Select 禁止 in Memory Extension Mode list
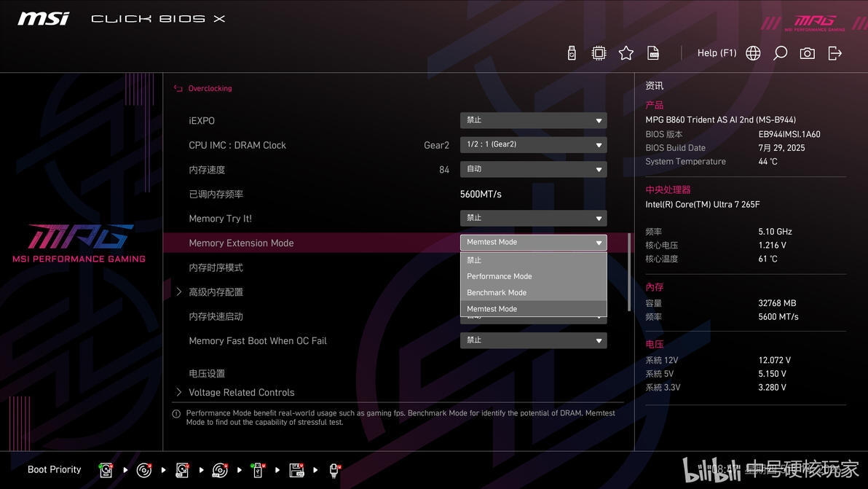 click(533, 259)
